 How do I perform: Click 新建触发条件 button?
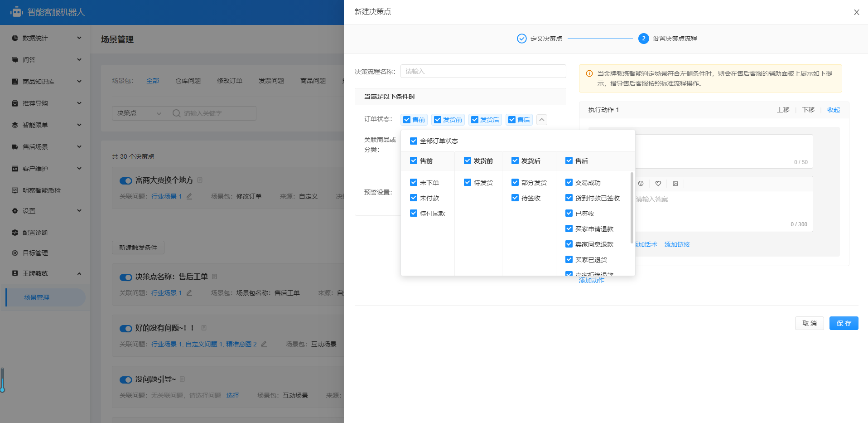[138, 248]
